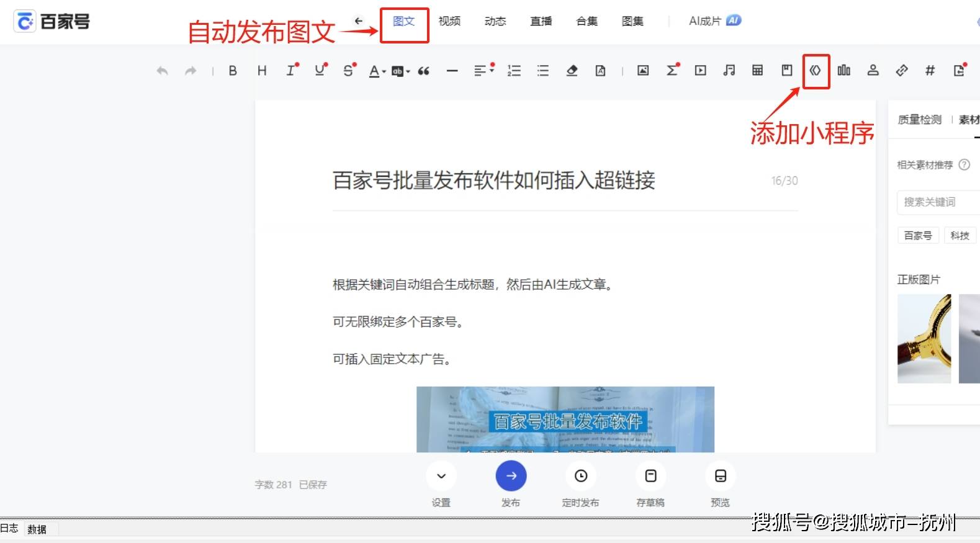Open the font color dropdown

(x=377, y=71)
